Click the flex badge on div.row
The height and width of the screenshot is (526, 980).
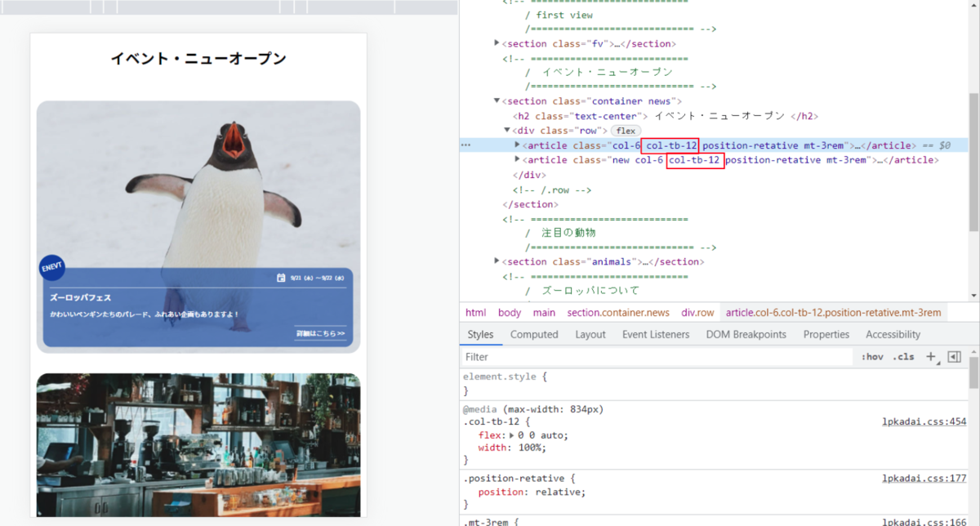click(626, 131)
